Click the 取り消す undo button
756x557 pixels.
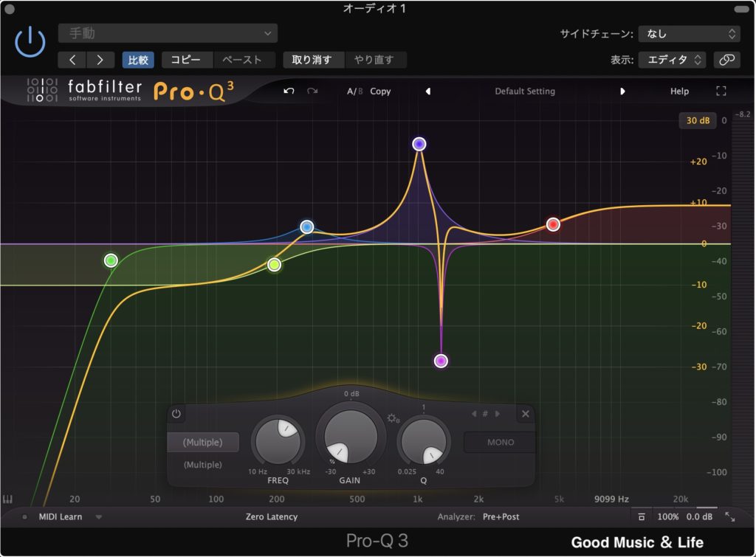(x=312, y=60)
